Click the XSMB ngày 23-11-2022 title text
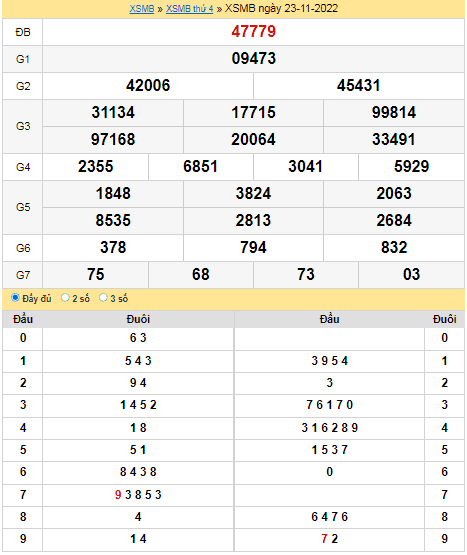This screenshot has width=467, height=555. pos(281,8)
